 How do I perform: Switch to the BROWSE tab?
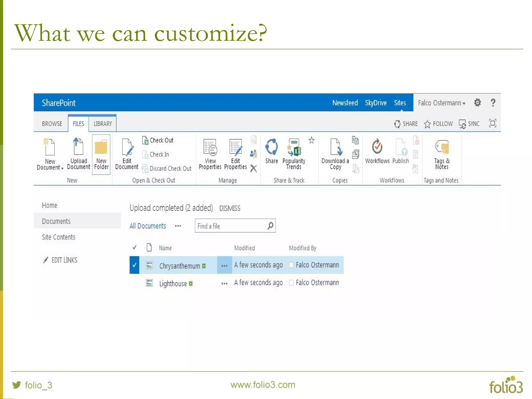click(x=52, y=124)
